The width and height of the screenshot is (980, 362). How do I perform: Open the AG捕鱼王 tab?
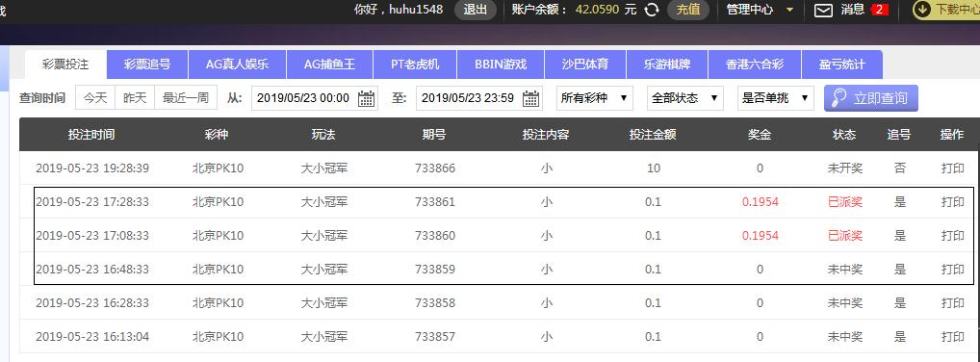click(329, 65)
